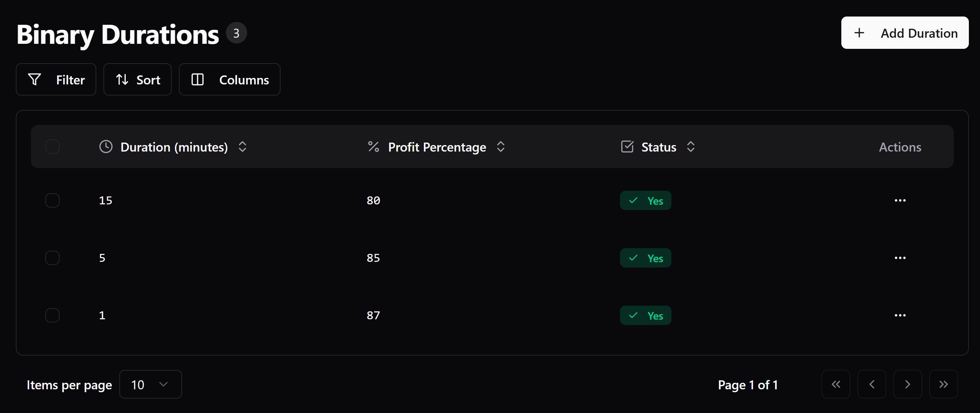The height and width of the screenshot is (413, 980).
Task: Open the Columns visibility button
Action: point(230,79)
